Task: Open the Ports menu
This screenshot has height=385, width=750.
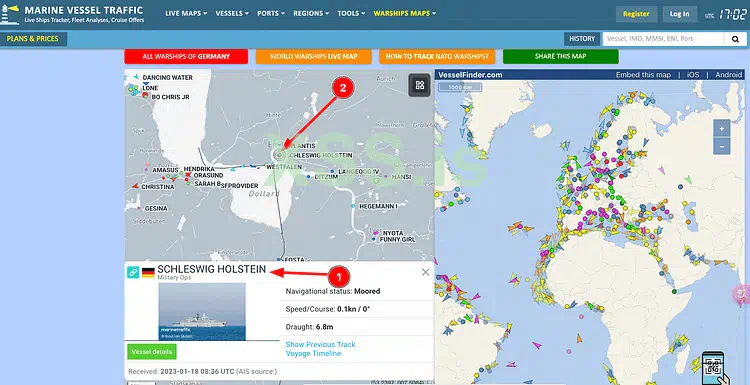Action: pyautogui.click(x=271, y=13)
